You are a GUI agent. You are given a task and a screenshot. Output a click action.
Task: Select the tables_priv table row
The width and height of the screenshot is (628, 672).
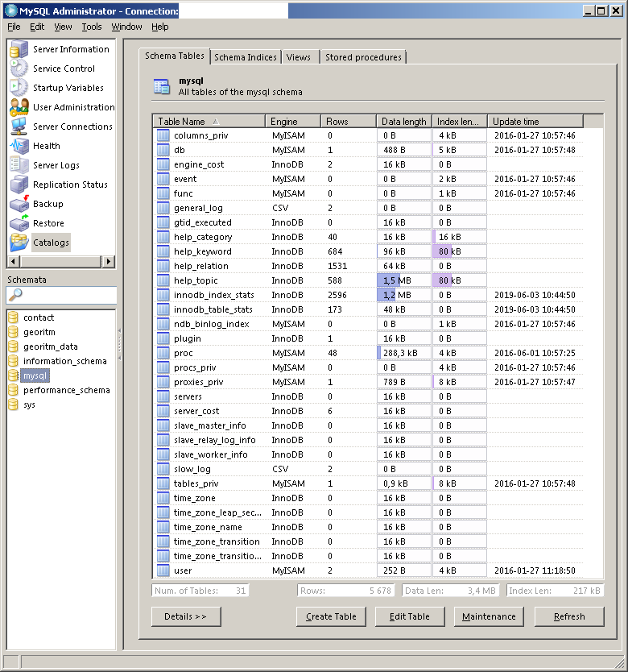click(x=369, y=483)
